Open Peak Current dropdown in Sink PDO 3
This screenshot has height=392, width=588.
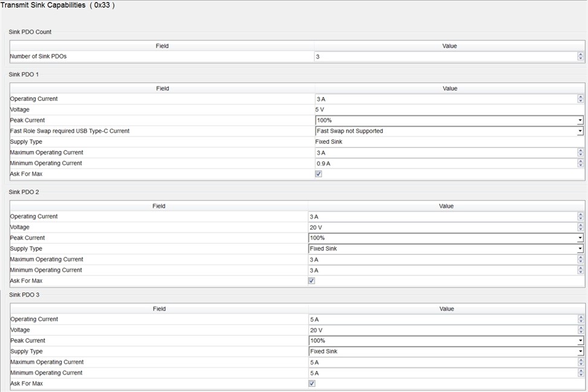click(x=580, y=341)
